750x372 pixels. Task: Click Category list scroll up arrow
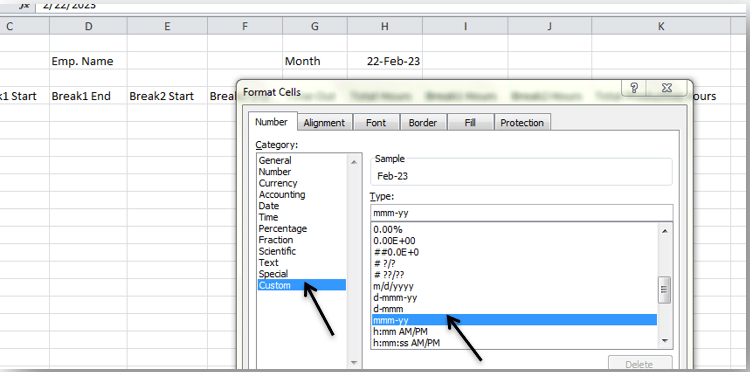coord(354,163)
